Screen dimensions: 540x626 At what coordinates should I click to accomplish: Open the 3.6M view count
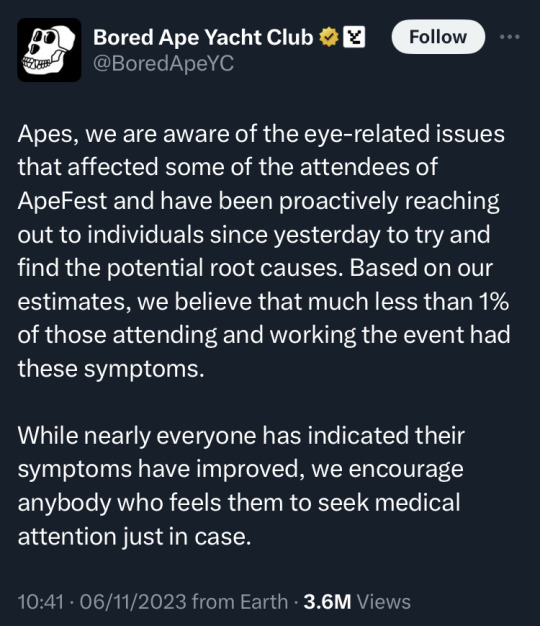coord(327,602)
